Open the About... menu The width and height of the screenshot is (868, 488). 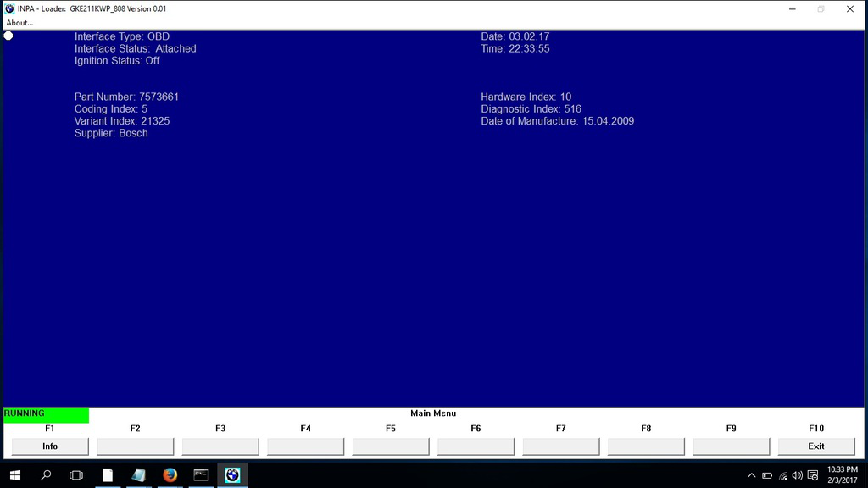coord(19,23)
